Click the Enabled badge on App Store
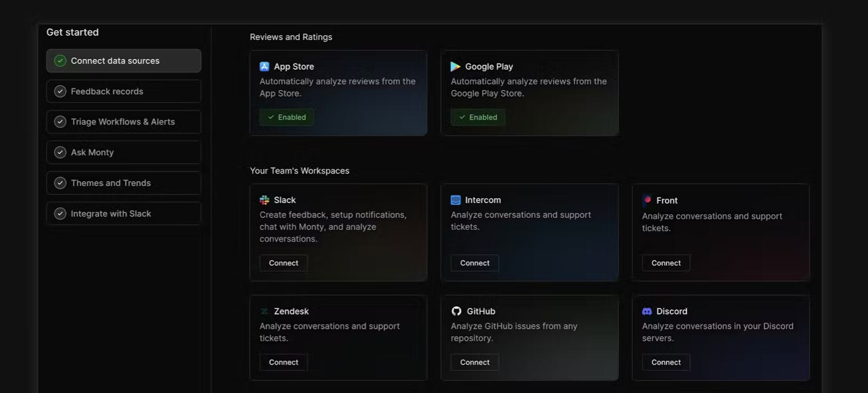 pos(287,117)
